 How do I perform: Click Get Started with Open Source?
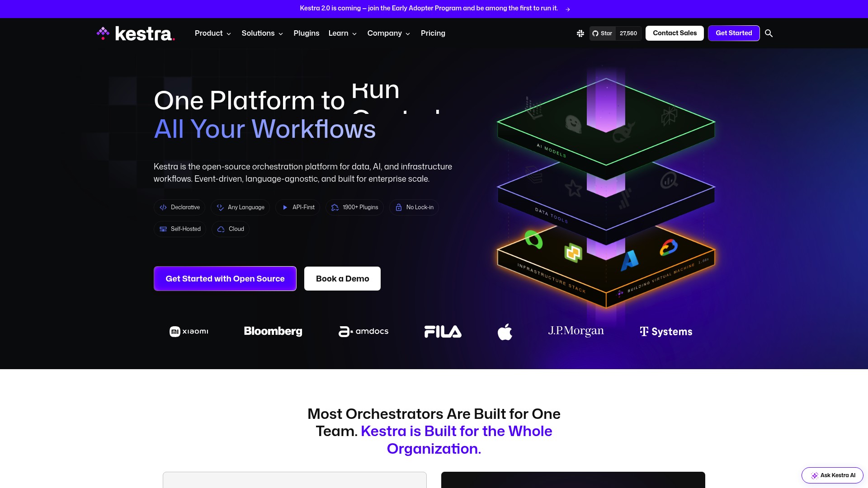[225, 279]
